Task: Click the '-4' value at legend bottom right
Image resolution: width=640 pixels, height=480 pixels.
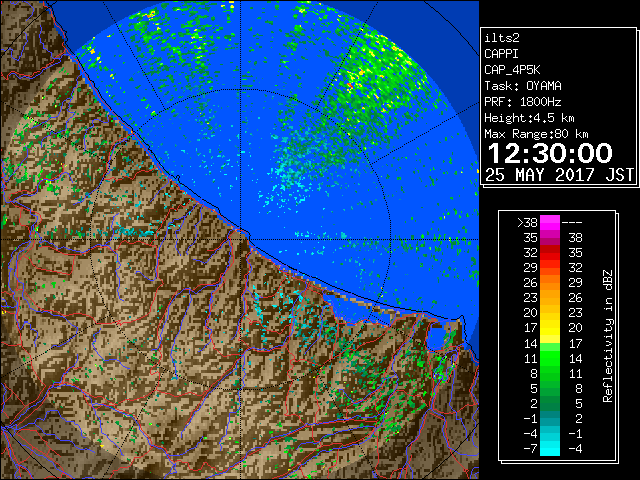Action: (x=575, y=449)
